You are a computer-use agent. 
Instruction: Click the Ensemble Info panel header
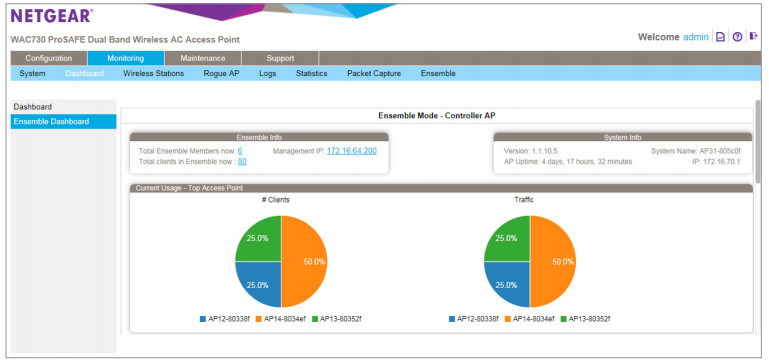[259, 137]
